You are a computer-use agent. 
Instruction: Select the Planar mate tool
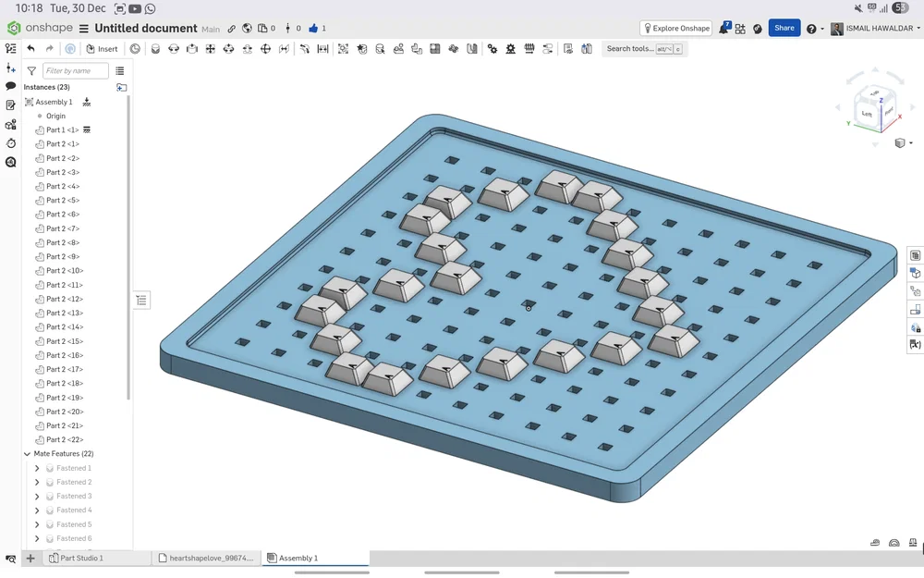211,49
